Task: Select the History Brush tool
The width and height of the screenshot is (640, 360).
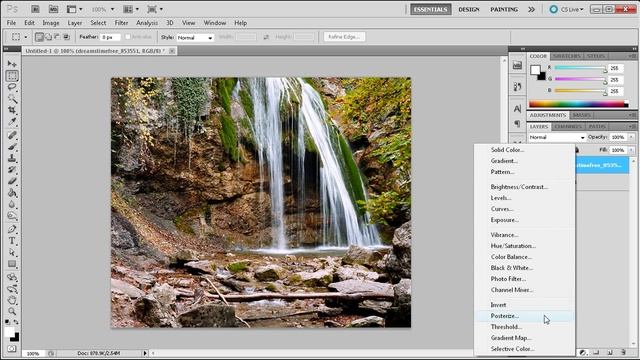Action: [x=12, y=169]
